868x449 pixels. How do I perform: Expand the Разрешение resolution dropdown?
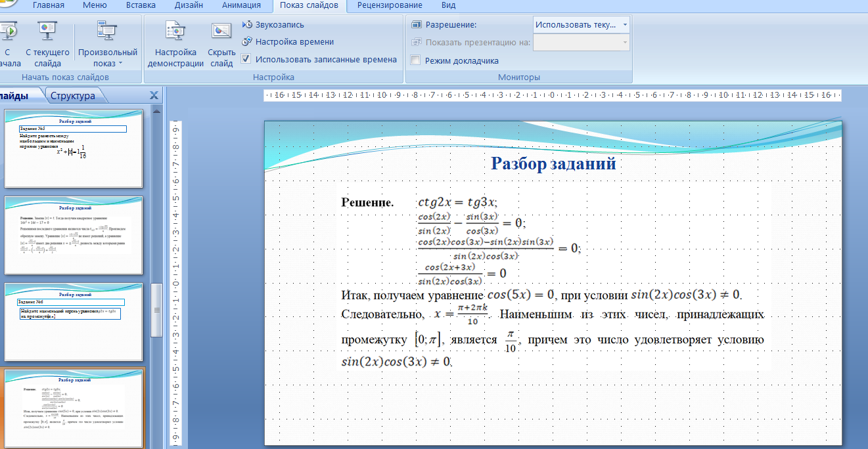(624, 25)
